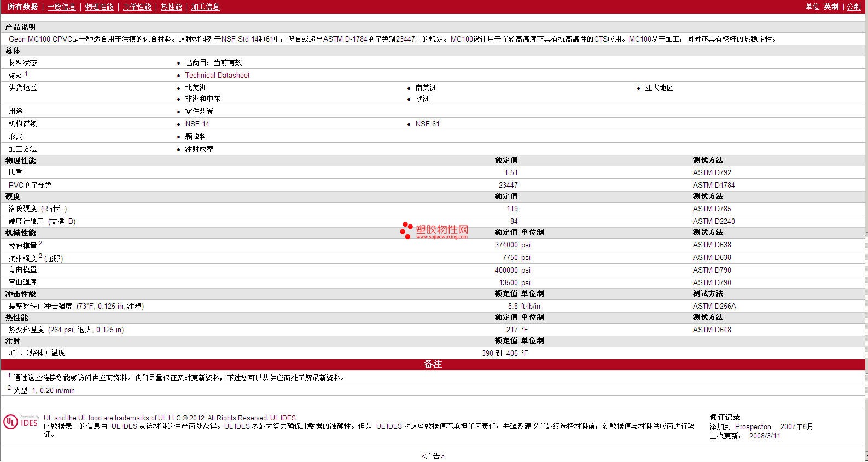The height and width of the screenshot is (462, 868).
Task: Click the heat deflection value 217 °F
Action: (x=517, y=330)
